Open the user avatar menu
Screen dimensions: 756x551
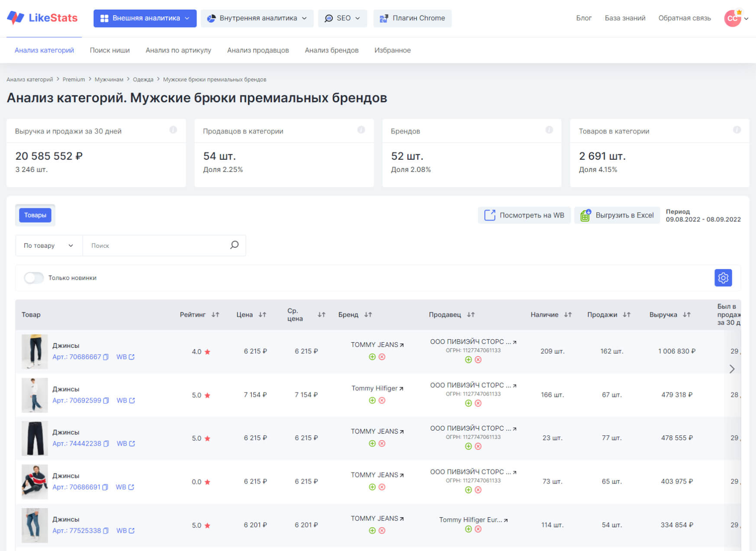[736, 18]
